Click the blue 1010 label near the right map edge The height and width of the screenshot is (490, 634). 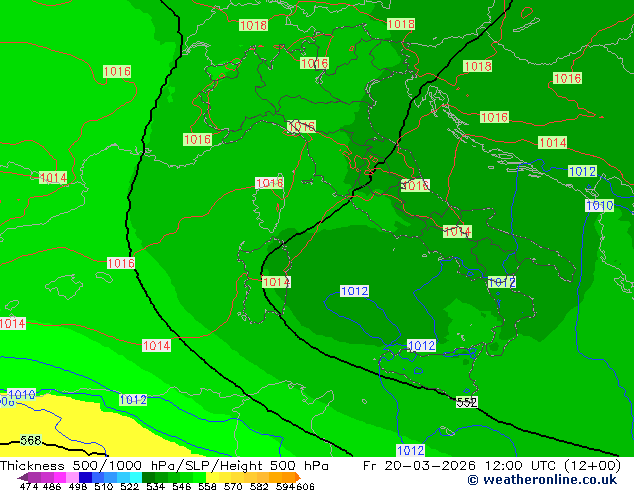600,205
